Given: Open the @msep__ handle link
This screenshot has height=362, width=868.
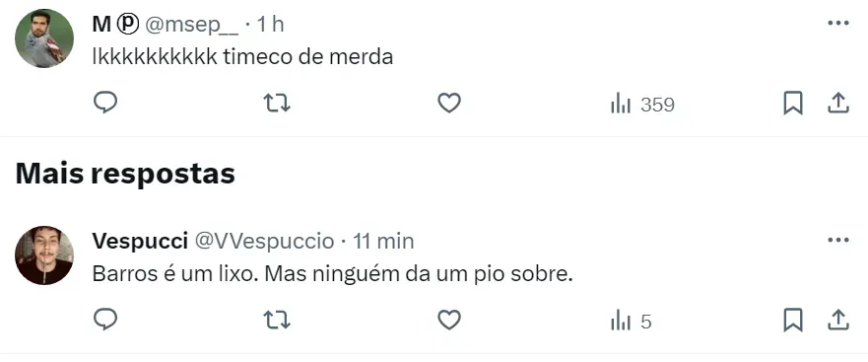Looking at the screenshot, I should (x=192, y=25).
